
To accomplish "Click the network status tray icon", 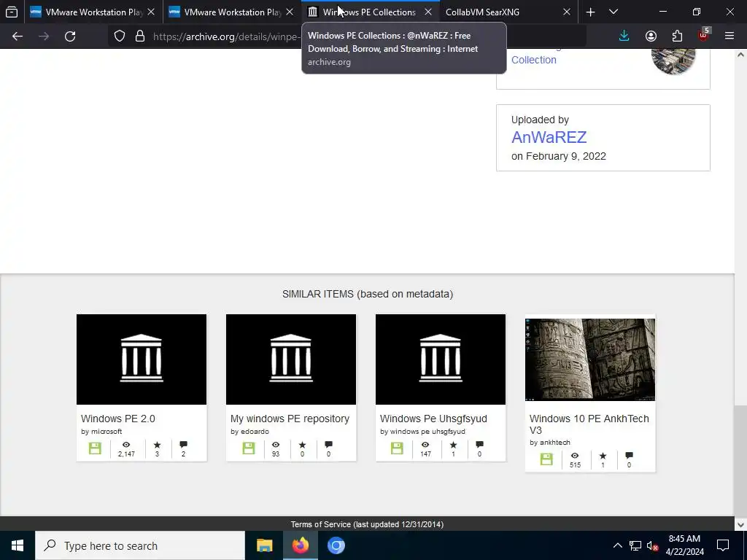I will 635,545.
